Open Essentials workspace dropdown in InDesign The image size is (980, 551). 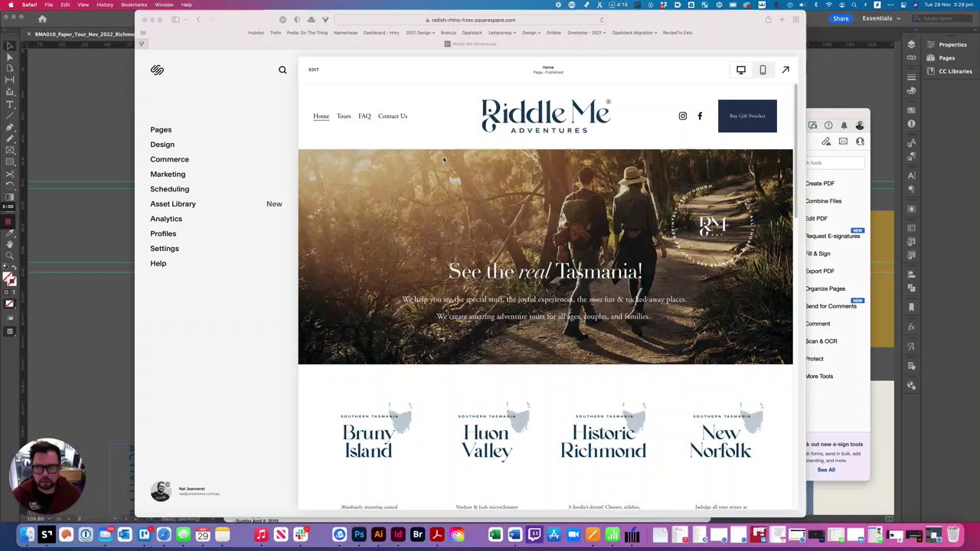[881, 18]
